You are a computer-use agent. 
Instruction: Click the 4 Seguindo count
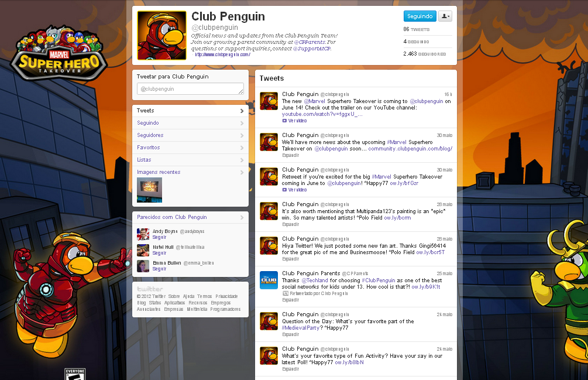pyautogui.click(x=416, y=42)
